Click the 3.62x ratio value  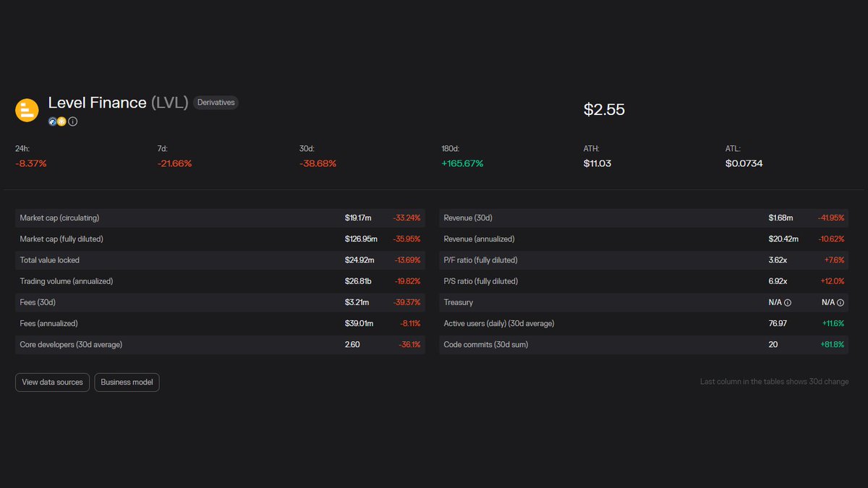(778, 260)
